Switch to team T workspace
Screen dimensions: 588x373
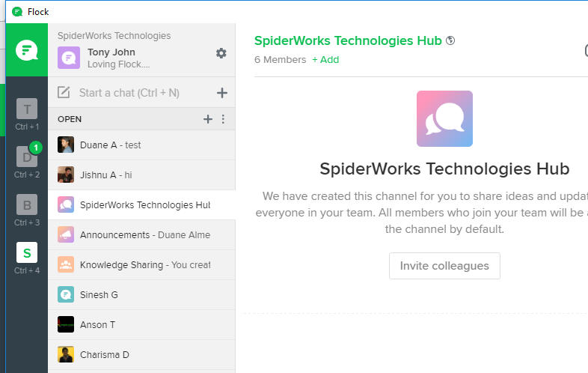tap(26, 110)
